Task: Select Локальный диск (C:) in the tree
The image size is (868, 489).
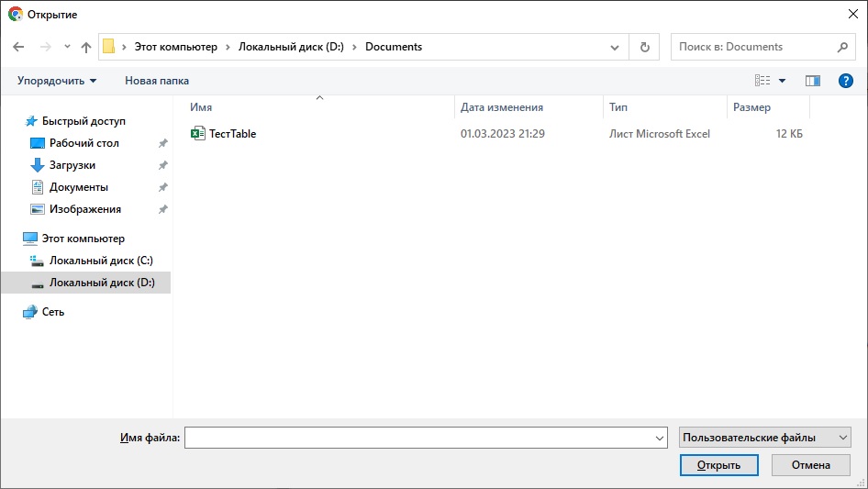Action: (101, 261)
